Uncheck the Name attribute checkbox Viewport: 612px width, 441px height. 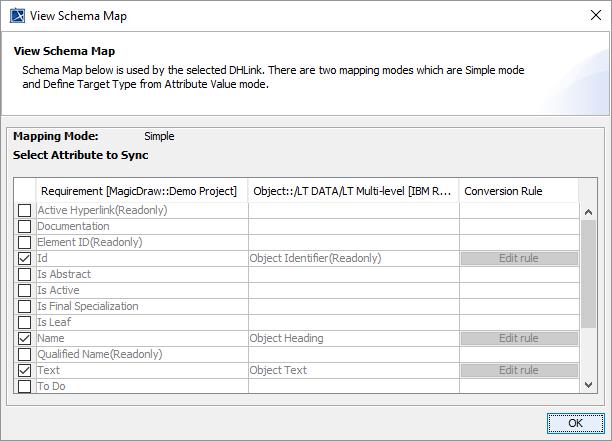[25, 338]
